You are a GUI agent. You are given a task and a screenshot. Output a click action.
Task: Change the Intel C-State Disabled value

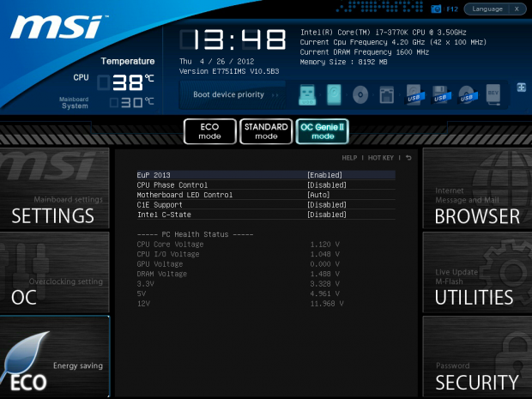coord(327,215)
